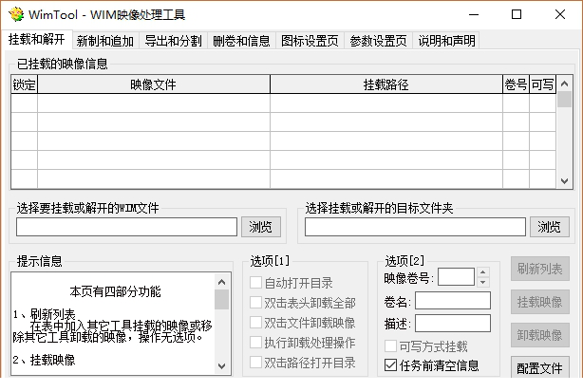Click the mounted image list scroll down arrow
Image resolution: width=583 pixels, height=392 pixels.
pyautogui.click(x=564, y=181)
